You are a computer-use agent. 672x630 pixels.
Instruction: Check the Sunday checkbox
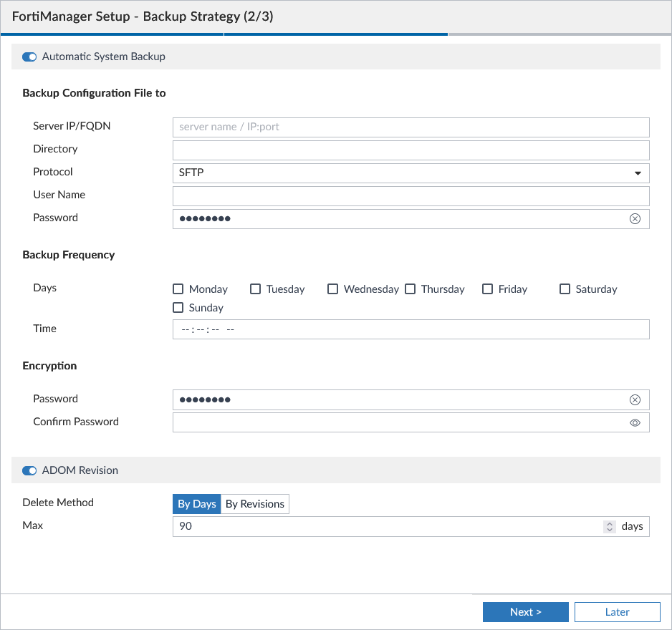[178, 307]
